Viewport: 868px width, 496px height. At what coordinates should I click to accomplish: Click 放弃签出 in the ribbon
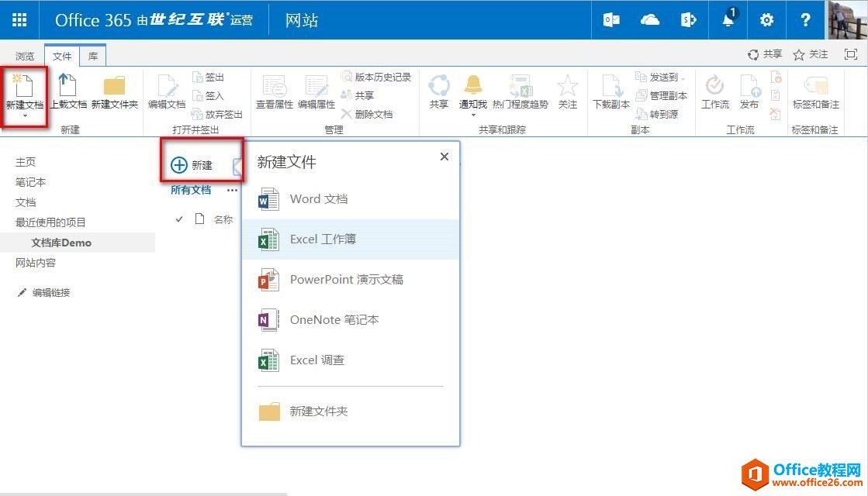pyautogui.click(x=217, y=115)
